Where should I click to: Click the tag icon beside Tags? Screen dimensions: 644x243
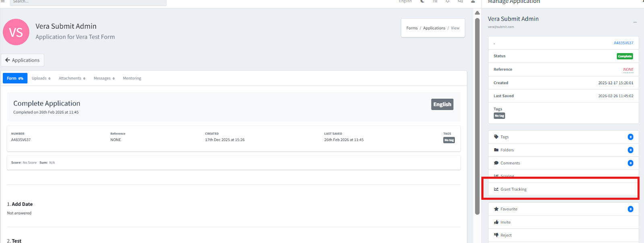(x=496, y=137)
